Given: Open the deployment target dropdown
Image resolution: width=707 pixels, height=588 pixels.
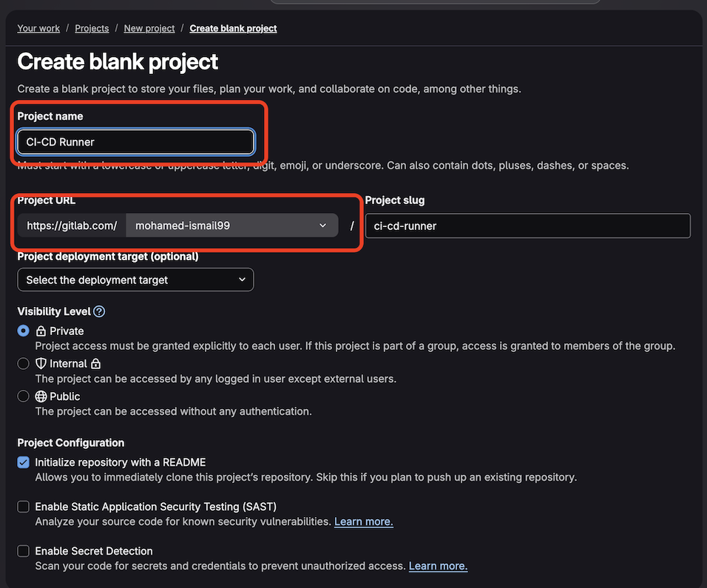Looking at the screenshot, I should pyautogui.click(x=135, y=280).
